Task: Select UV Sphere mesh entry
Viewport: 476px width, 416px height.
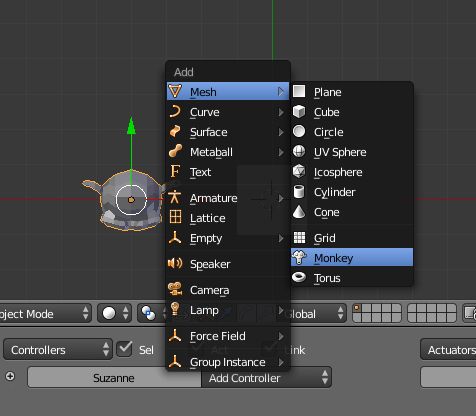Action: coord(352,152)
